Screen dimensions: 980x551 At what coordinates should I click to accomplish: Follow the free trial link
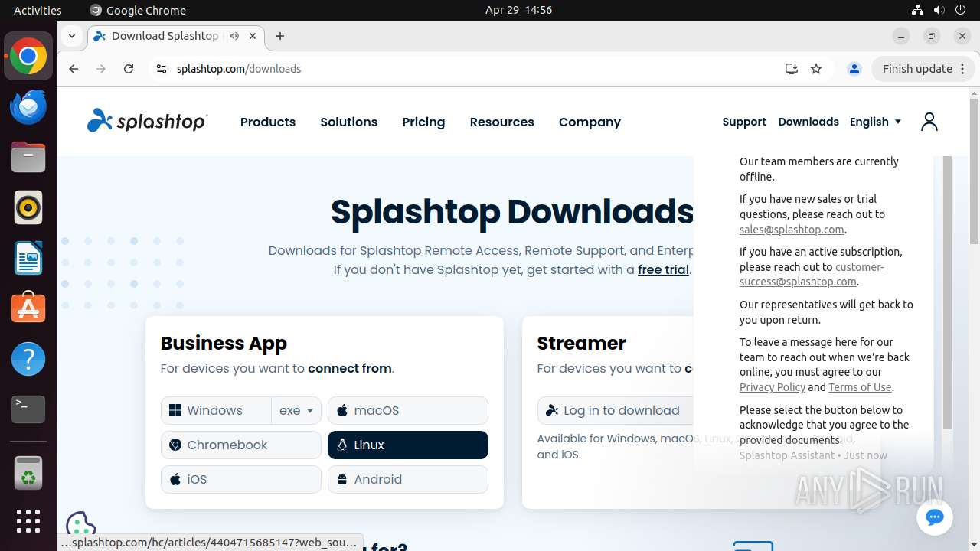click(663, 269)
